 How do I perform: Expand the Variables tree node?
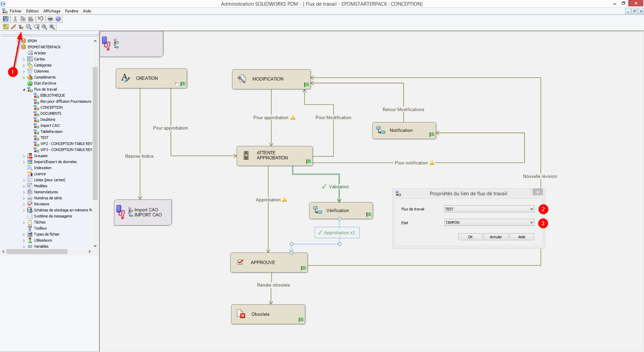click(x=24, y=247)
